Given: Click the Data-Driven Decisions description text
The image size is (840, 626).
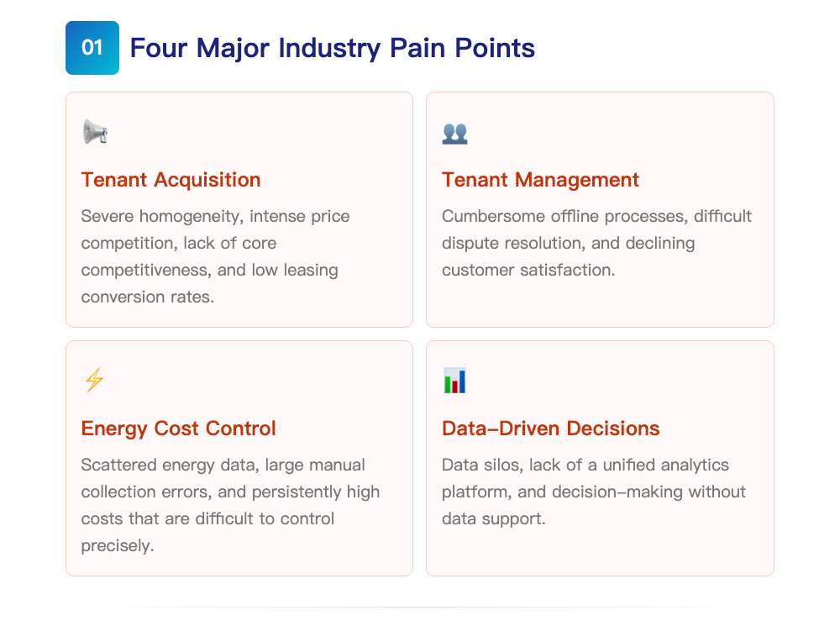Looking at the screenshot, I should (594, 492).
